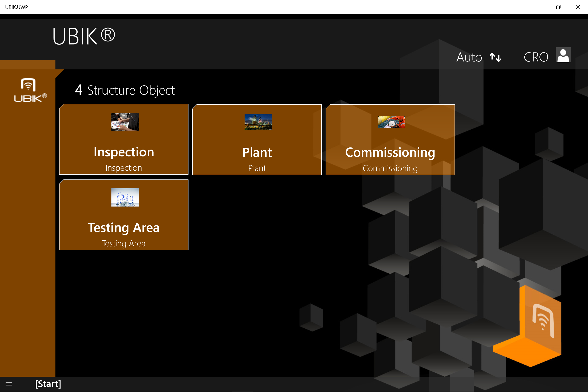Click the Commissioning tile worker image
Screen dimensions: 588x392
point(391,122)
